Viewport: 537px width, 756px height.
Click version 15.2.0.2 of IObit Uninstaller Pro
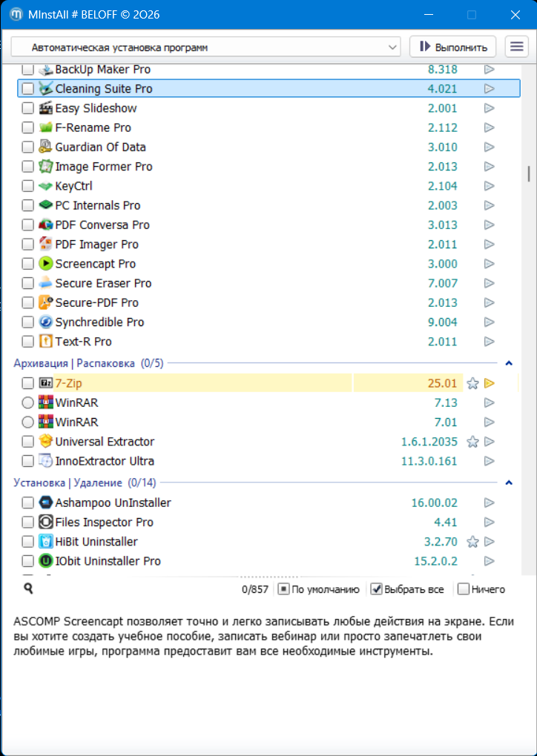(435, 561)
